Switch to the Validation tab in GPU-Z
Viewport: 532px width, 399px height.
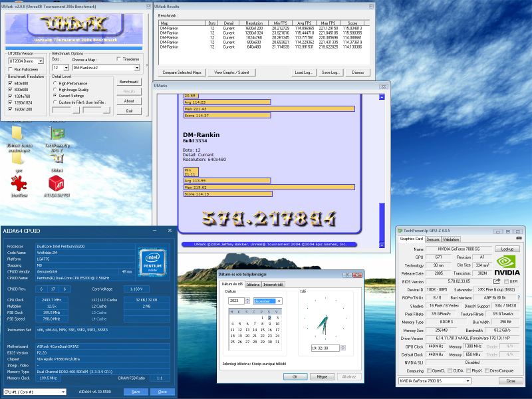click(x=451, y=239)
